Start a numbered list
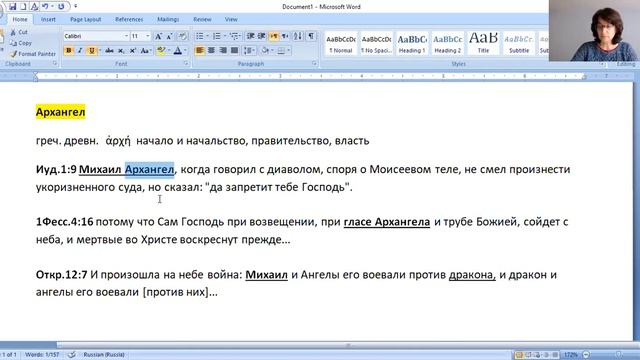The height and width of the screenshot is (360, 640). (217, 36)
